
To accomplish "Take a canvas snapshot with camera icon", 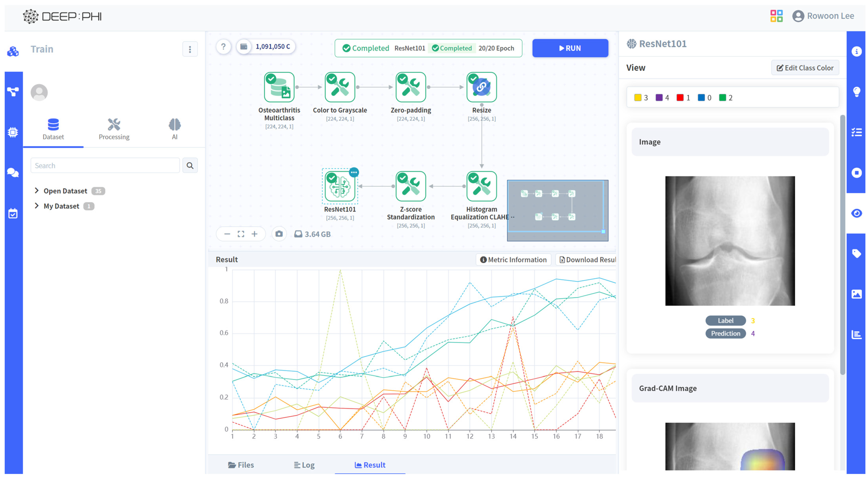I will click(279, 234).
